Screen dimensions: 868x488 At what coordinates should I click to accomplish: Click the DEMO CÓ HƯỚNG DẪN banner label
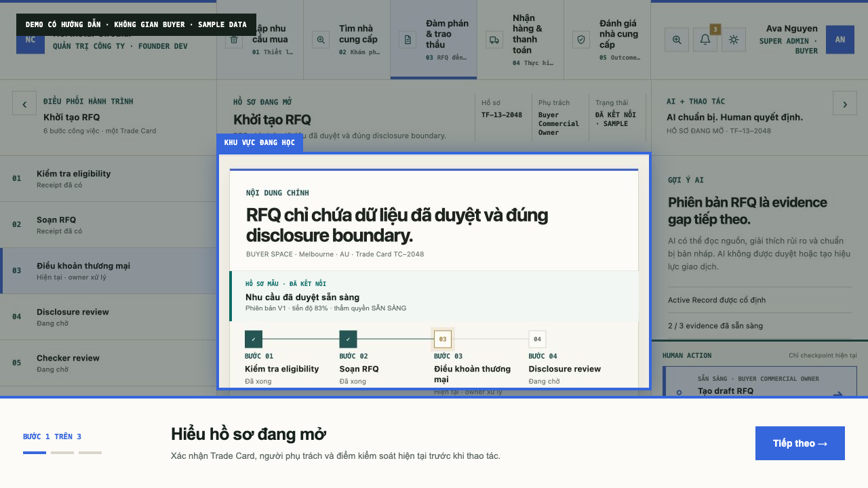click(x=136, y=24)
